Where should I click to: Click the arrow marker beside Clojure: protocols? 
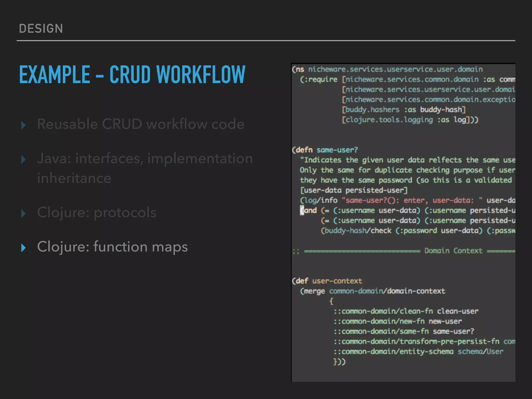pos(23,214)
